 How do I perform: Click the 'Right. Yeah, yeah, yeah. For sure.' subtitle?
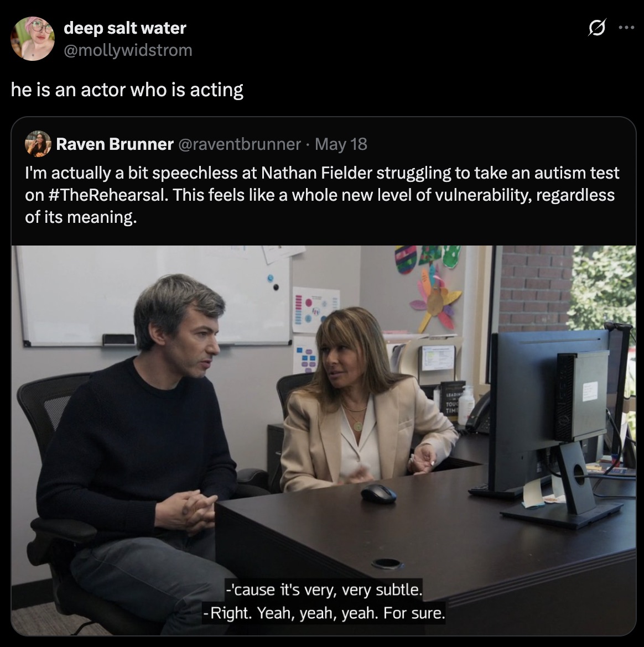point(324,613)
